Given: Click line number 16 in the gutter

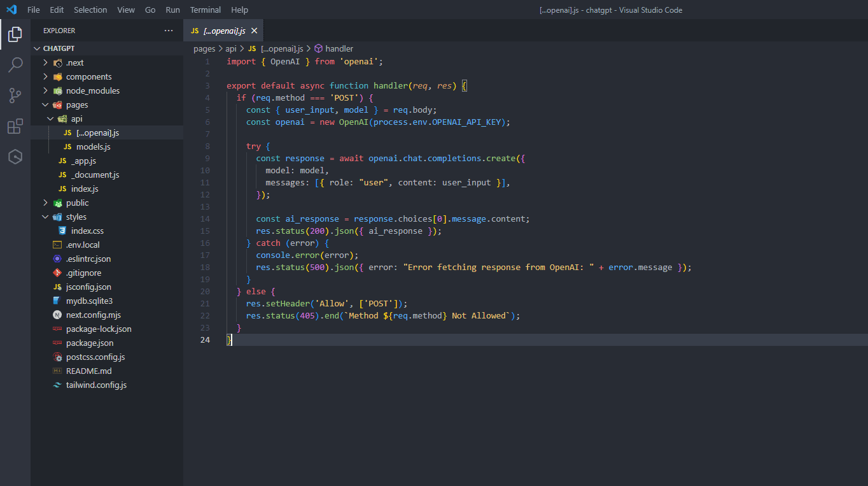Looking at the screenshot, I should [204, 243].
